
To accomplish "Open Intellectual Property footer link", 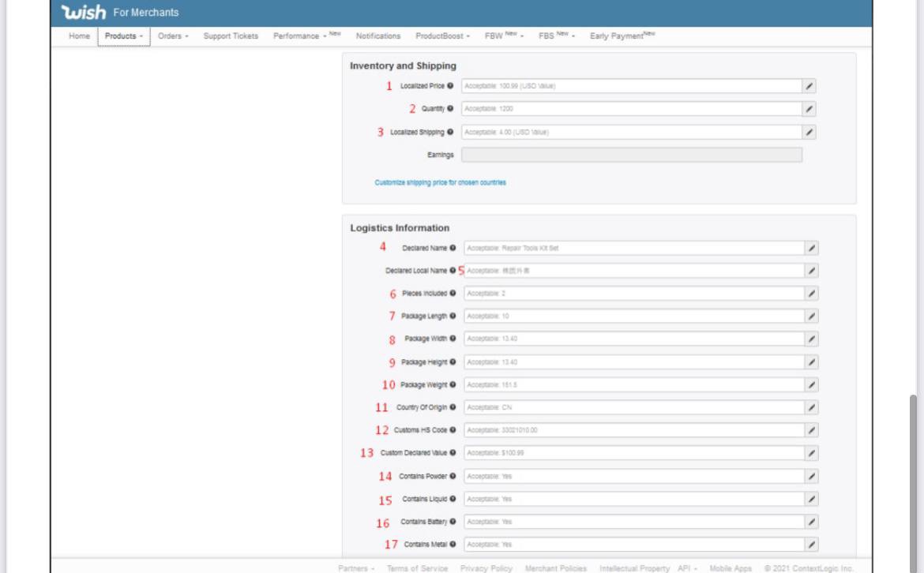I will point(635,568).
